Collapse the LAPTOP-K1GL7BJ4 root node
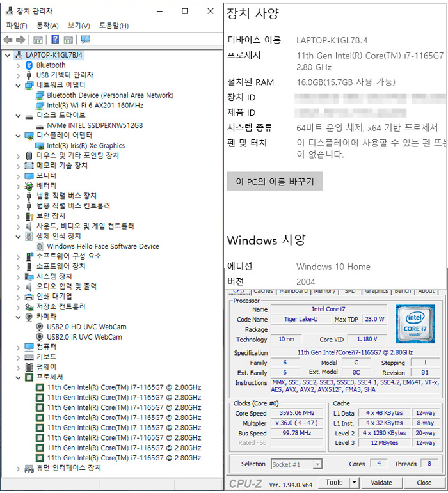This screenshot has width=448, height=493. (8, 56)
